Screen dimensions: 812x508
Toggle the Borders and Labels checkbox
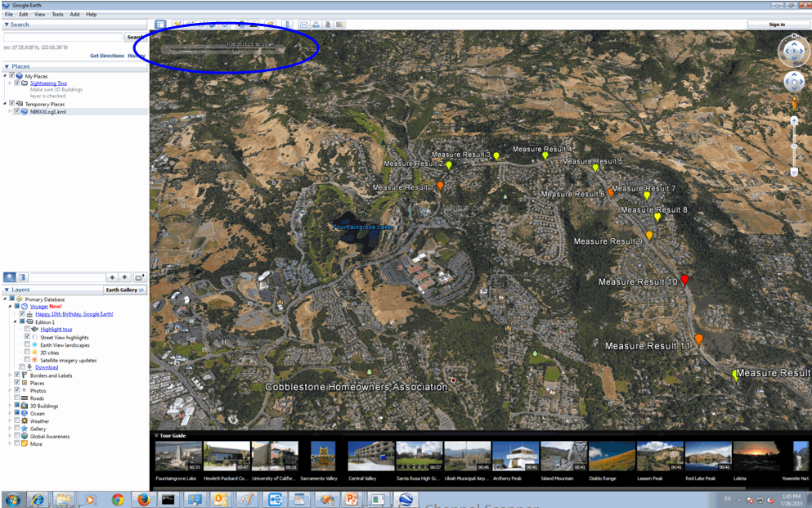coord(17,375)
